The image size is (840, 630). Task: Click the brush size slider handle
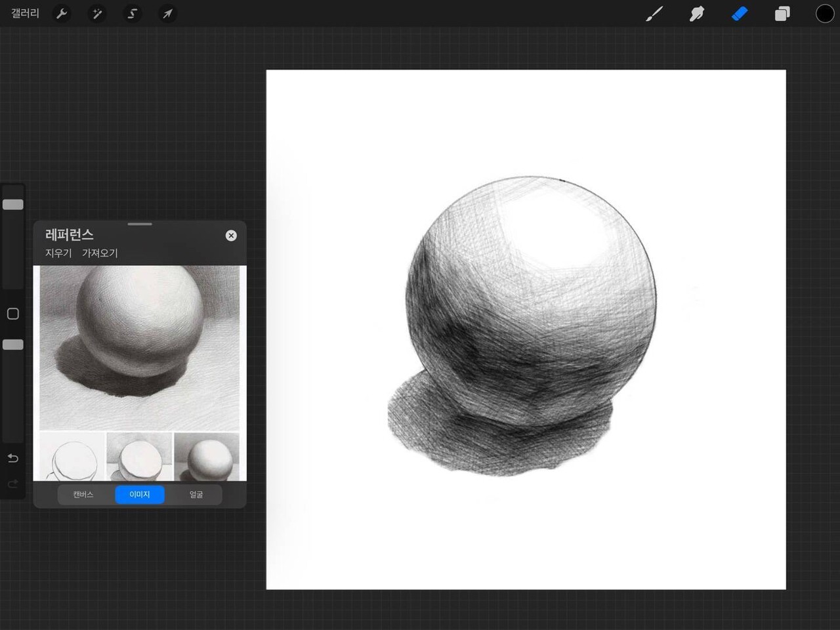[x=13, y=205]
